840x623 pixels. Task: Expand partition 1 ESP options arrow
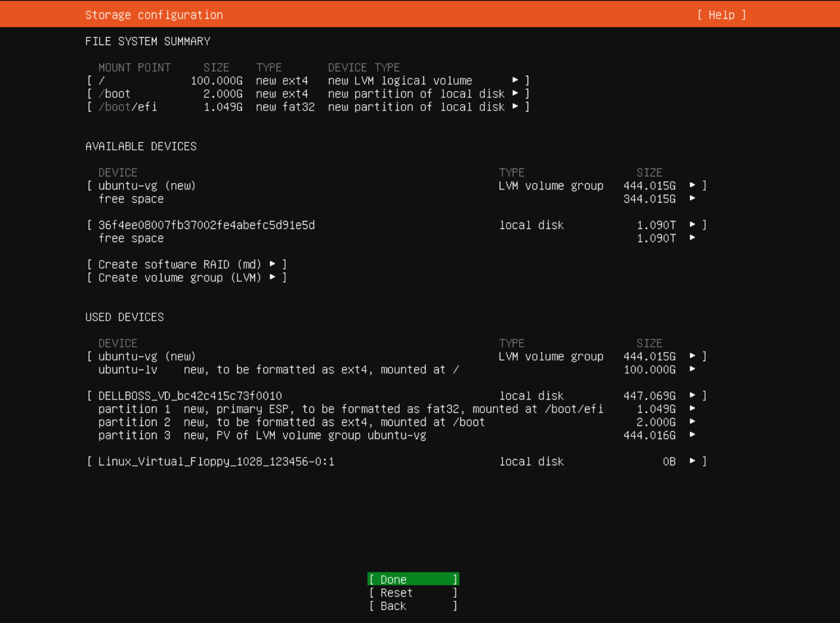point(694,408)
